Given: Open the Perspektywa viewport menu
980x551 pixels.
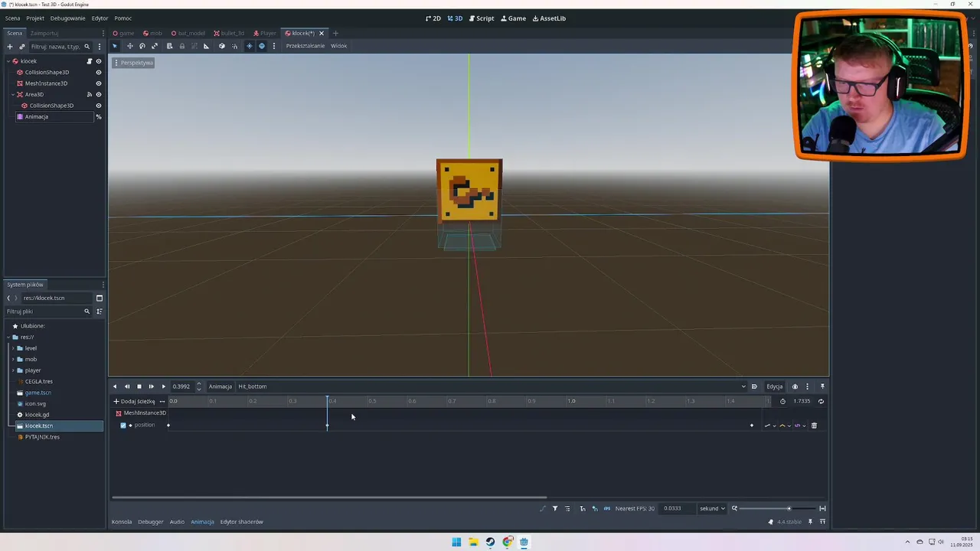Looking at the screenshot, I should pyautogui.click(x=134, y=63).
